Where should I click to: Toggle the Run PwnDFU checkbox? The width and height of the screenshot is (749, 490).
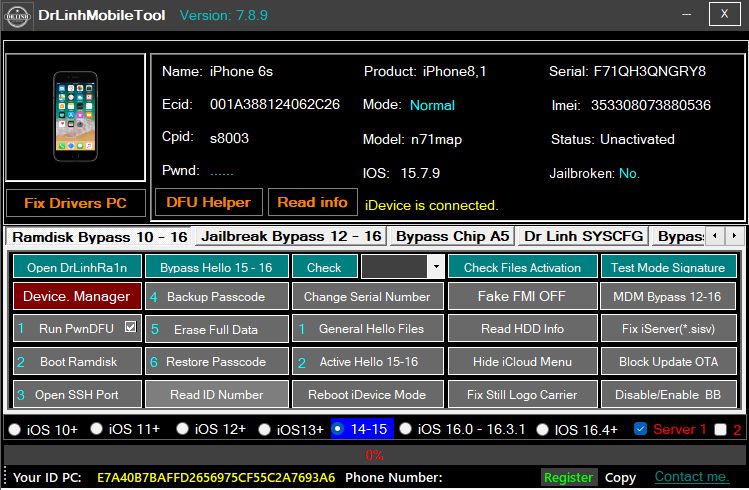click(130, 327)
